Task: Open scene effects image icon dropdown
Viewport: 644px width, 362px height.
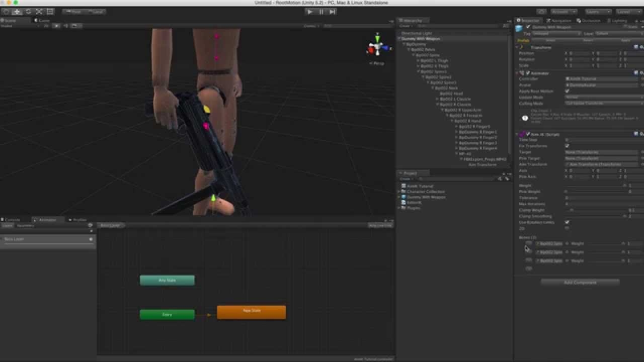Action: coord(75,26)
